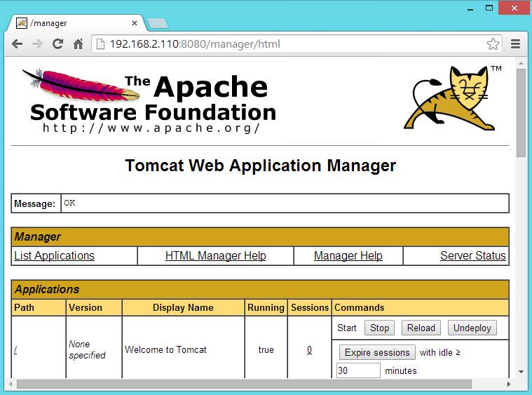Click the scroll up arrow
The image size is (532, 395).
click(x=521, y=63)
